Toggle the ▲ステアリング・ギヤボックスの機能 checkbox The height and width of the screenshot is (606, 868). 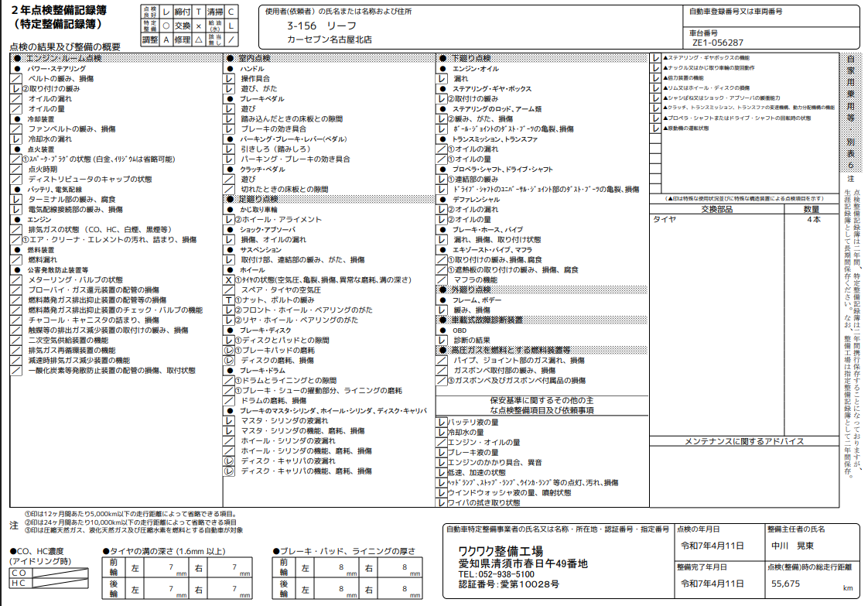[655, 57]
